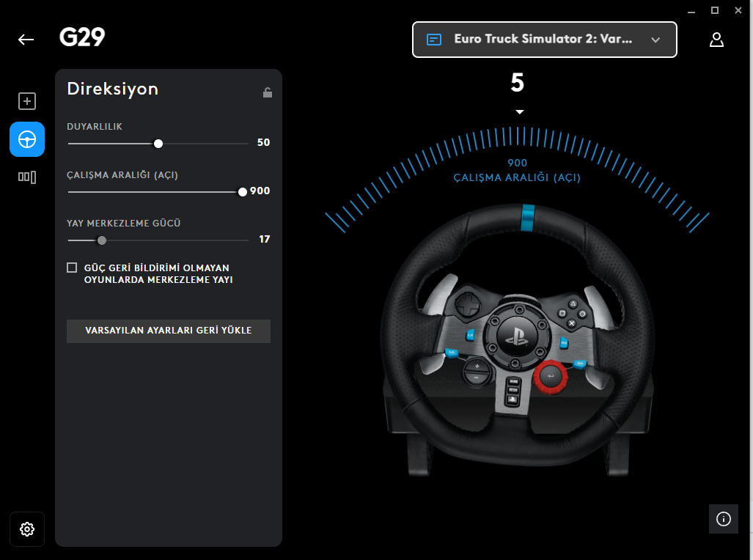Minimize the G HUB window

(691, 10)
